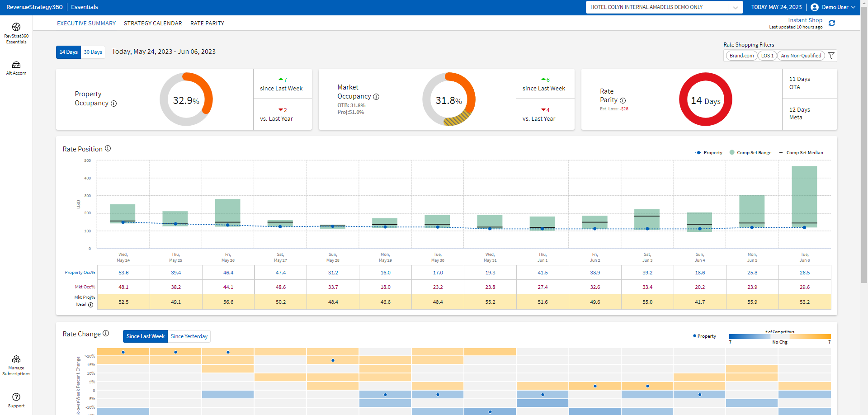Open the Rate Parity tab

[x=207, y=24]
